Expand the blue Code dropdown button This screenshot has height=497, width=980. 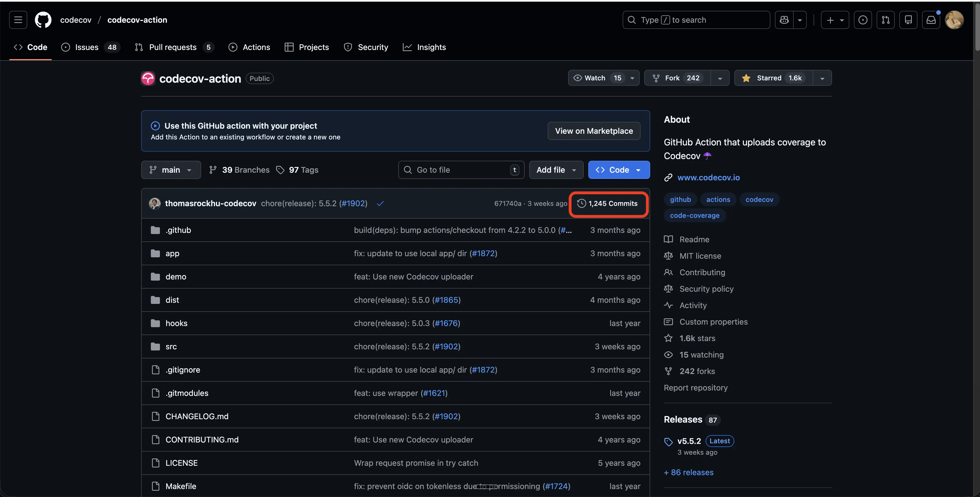tap(619, 170)
